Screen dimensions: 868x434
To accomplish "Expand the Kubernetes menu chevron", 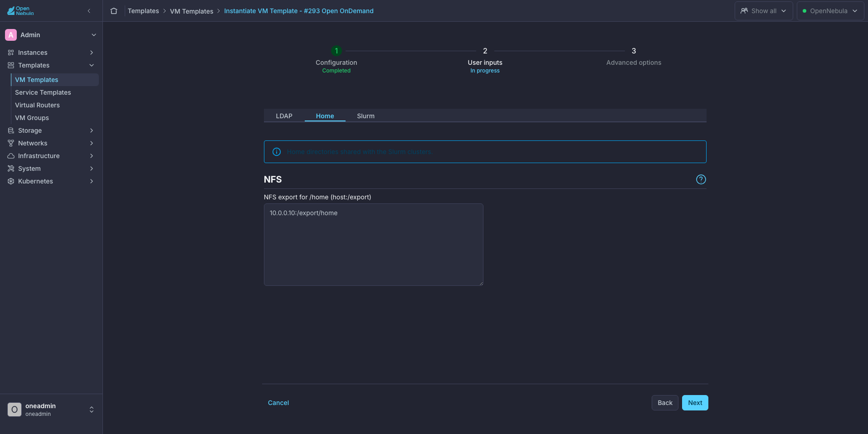I will 92,181.
